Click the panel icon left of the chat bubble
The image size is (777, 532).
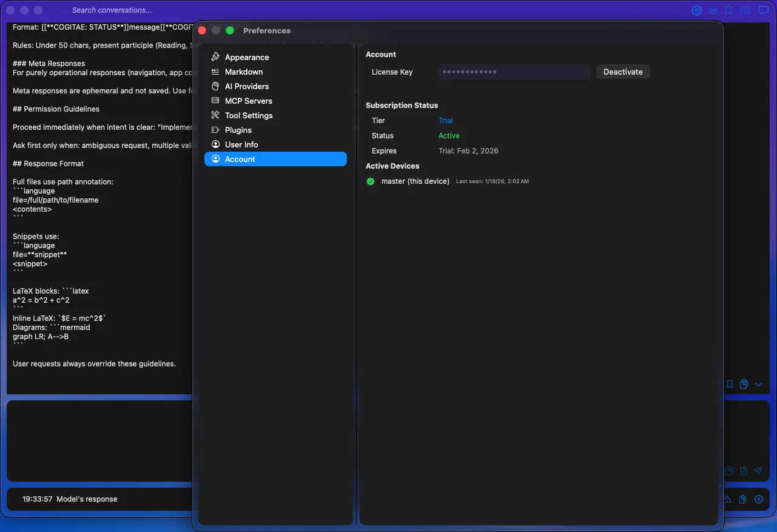(744, 10)
